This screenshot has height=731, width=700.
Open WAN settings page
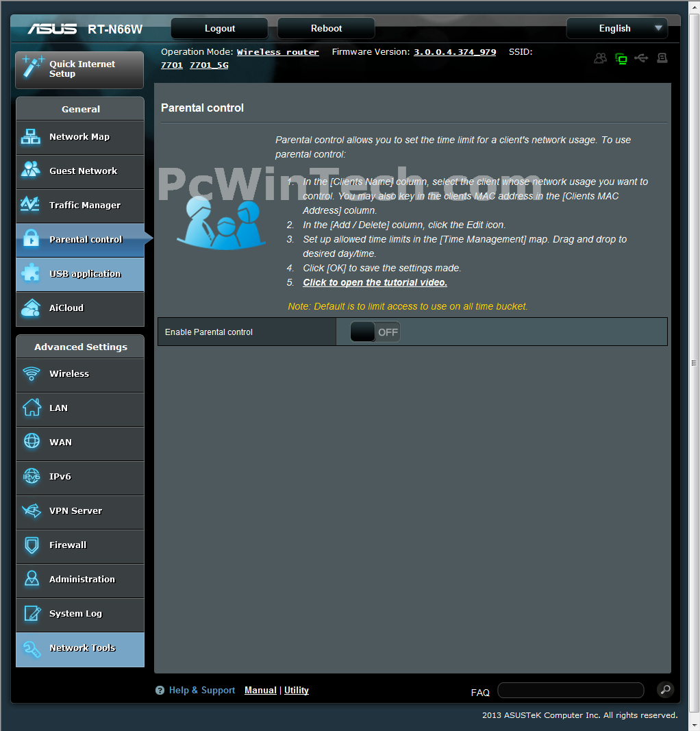(80, 443)
